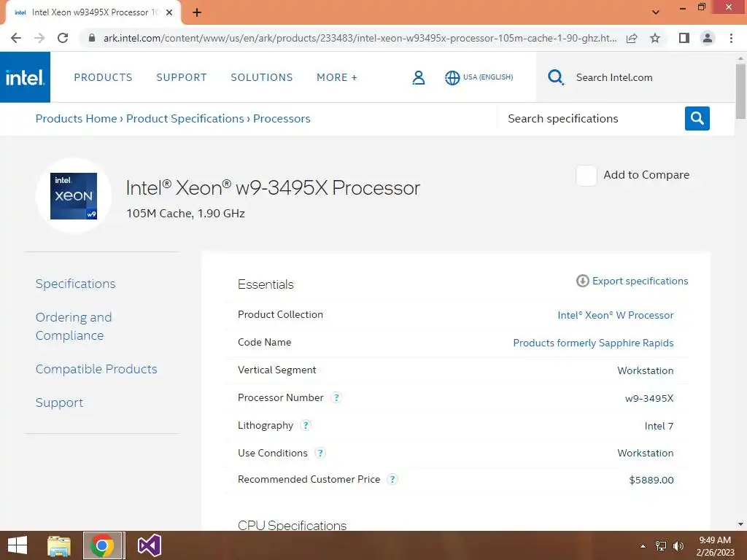The height and width of the screenshot is (560, 747).
Task: Bookmark this page with star icon
Action: point(655,38)
